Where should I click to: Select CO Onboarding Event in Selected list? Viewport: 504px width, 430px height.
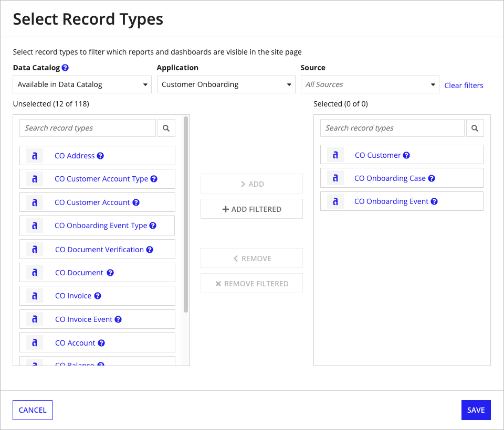(x=402, y=201)
